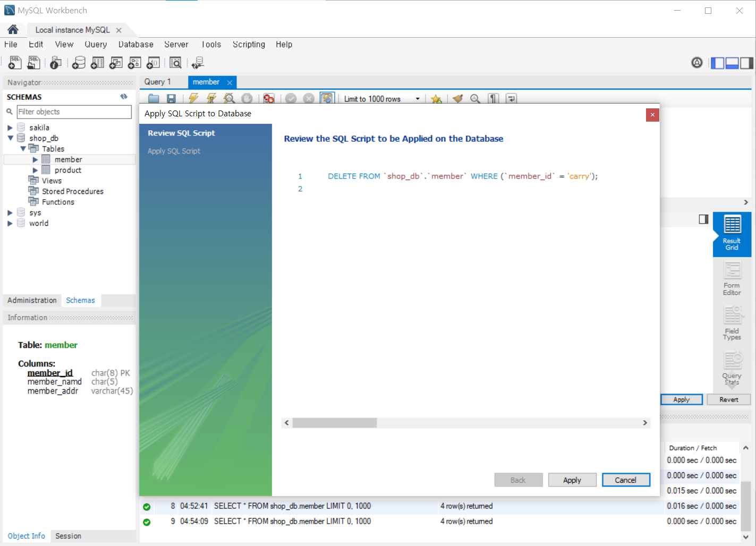This screenshot has height=546, width=756.
Task: Commit transaction checkmark icon
Action: click(x=291, y=99)
